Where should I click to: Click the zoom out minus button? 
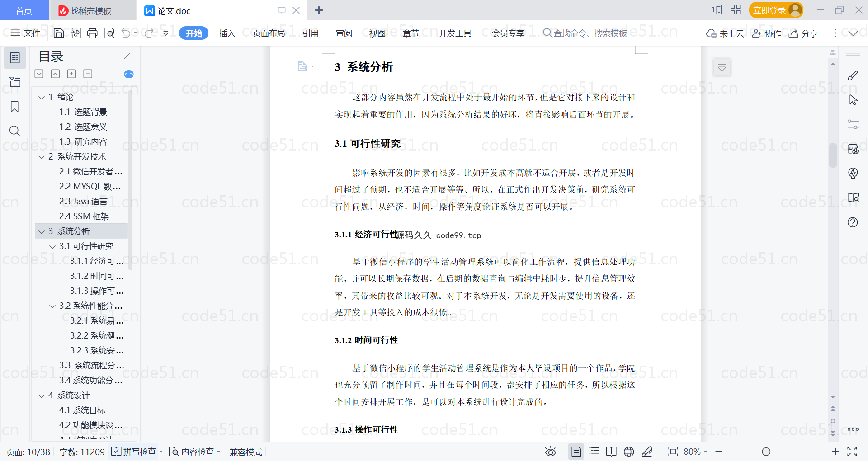tap(719, 452)
